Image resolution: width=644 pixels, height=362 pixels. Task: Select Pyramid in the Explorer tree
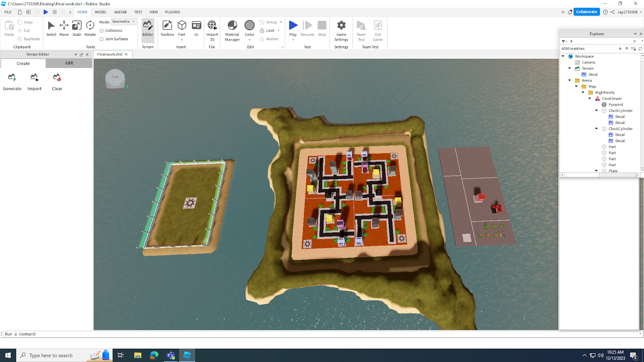(615, 105)
